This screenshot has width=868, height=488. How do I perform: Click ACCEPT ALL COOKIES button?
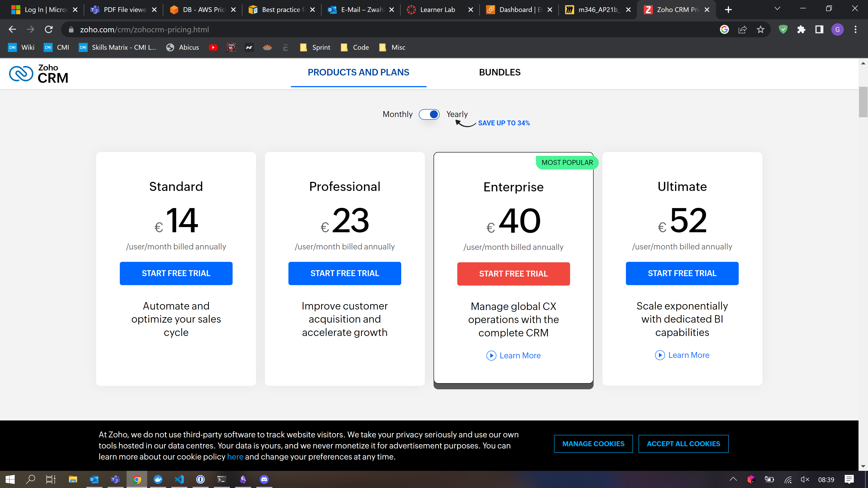683,444
